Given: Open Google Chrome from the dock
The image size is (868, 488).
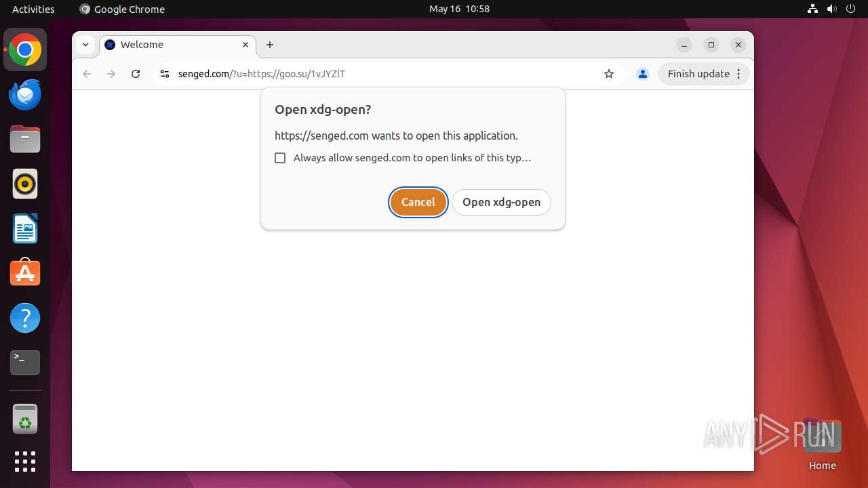Looking at the screenshot, I should coord(25,49).
